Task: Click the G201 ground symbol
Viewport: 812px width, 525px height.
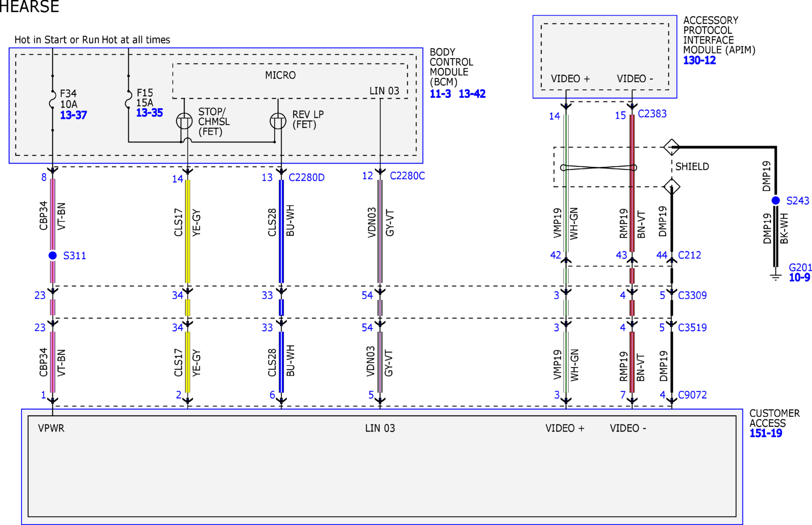Action: [x=775, y=277]
